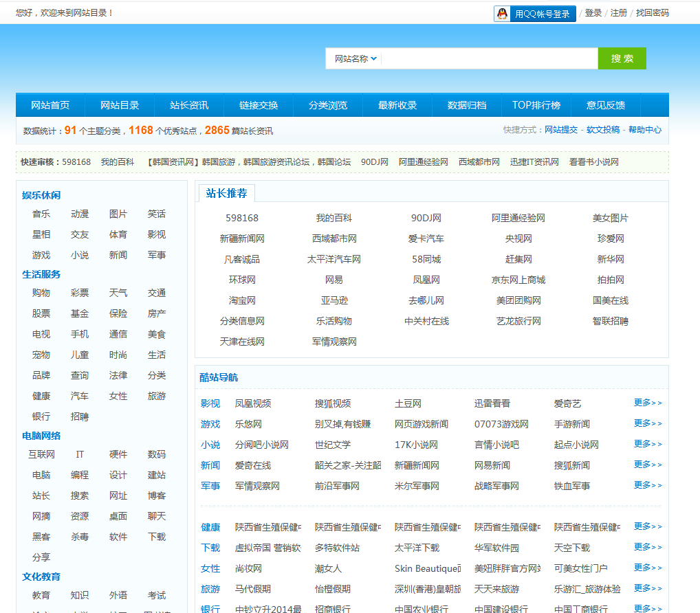Expand 更多 in the 影视 row
Image resolution: width=700 pixels, height=613 pixels.
tap(648, 403)
